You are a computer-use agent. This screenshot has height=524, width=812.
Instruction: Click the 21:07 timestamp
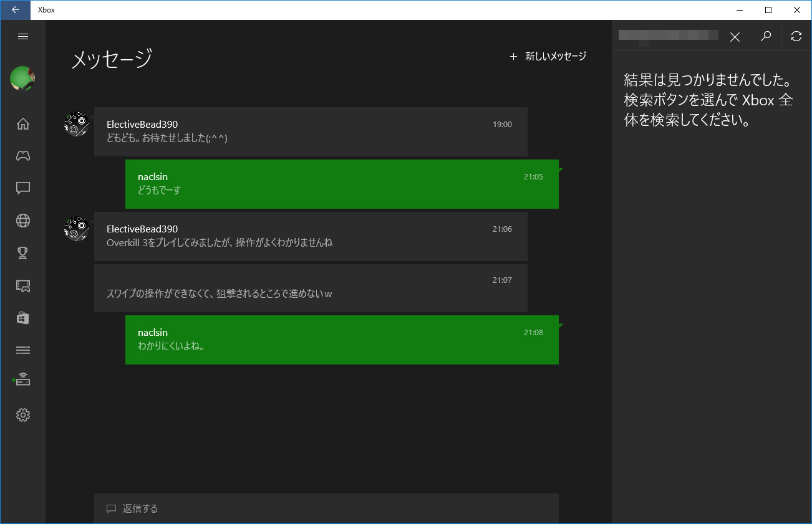[502, 280]
